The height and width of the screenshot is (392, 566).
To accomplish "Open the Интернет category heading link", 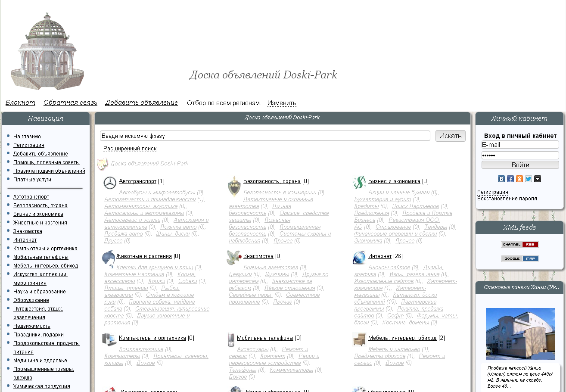I will point(380,256).
